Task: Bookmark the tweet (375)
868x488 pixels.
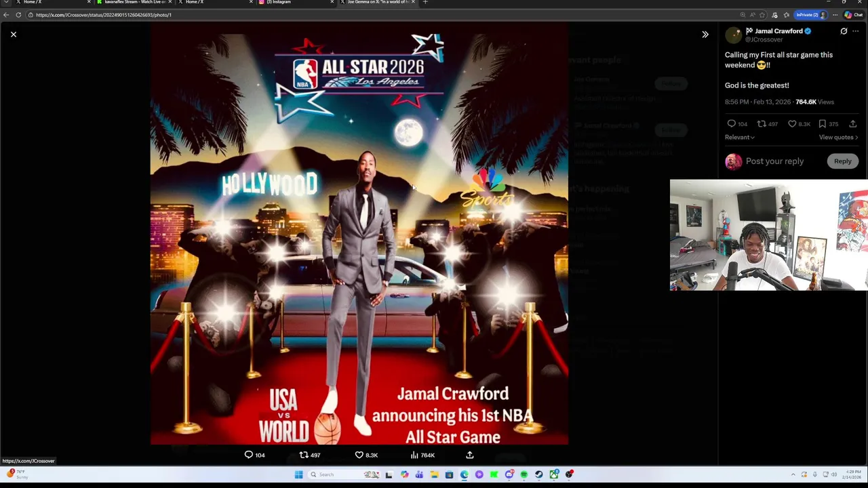Action: click(x=828, y=124)
